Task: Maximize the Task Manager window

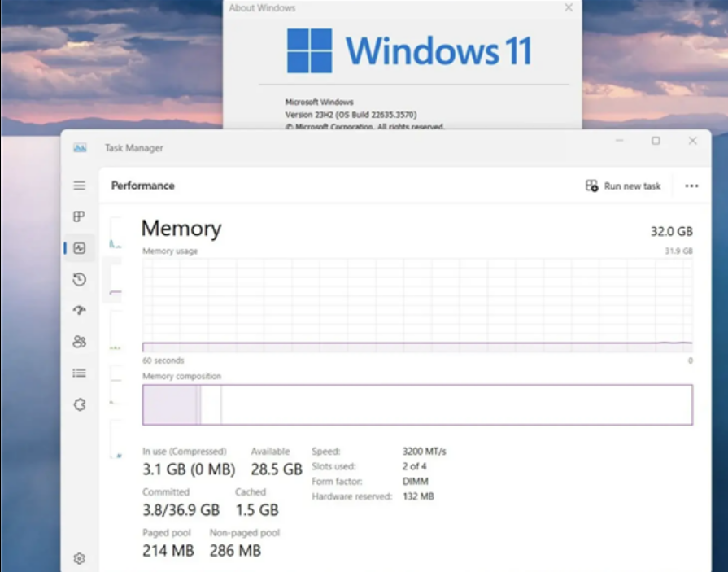Action: click(656, 141)
